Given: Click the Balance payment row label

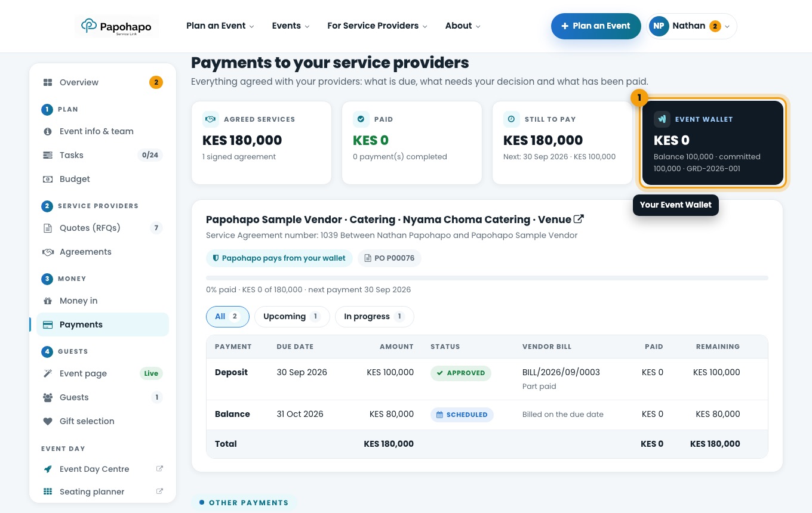Looking at the screenshot, I should coord(232,414).
